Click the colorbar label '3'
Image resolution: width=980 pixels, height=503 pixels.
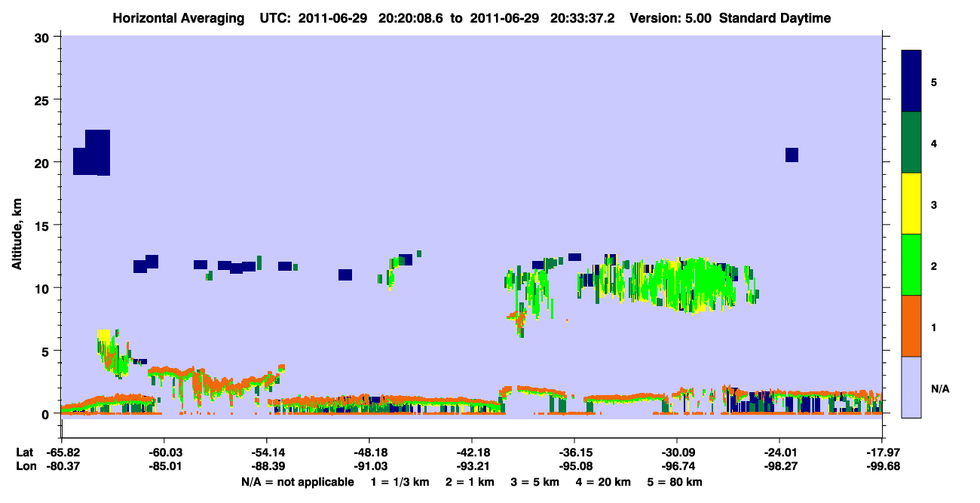(x=934, y=204)
